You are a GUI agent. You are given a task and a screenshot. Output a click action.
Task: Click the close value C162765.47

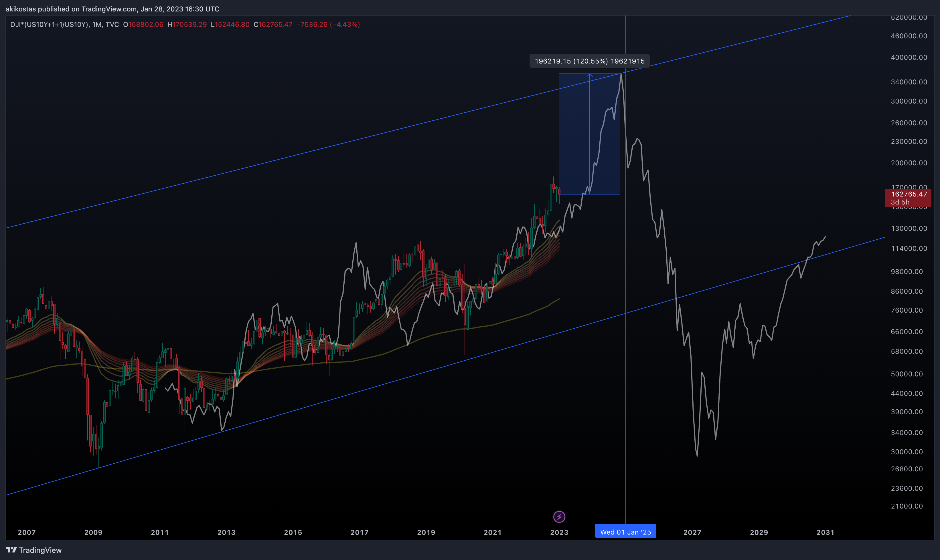(x=273, y=25)
